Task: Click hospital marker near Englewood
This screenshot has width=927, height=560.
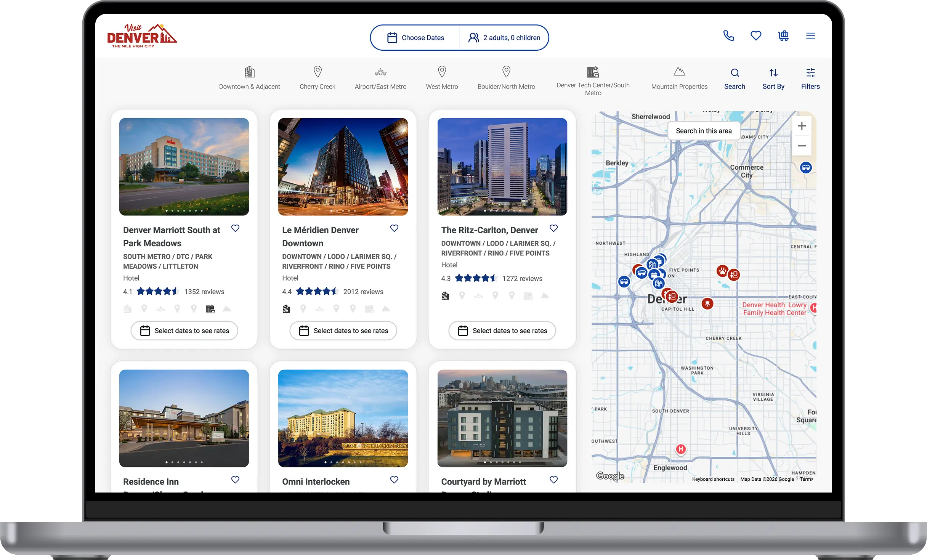Action: (681, 449)
